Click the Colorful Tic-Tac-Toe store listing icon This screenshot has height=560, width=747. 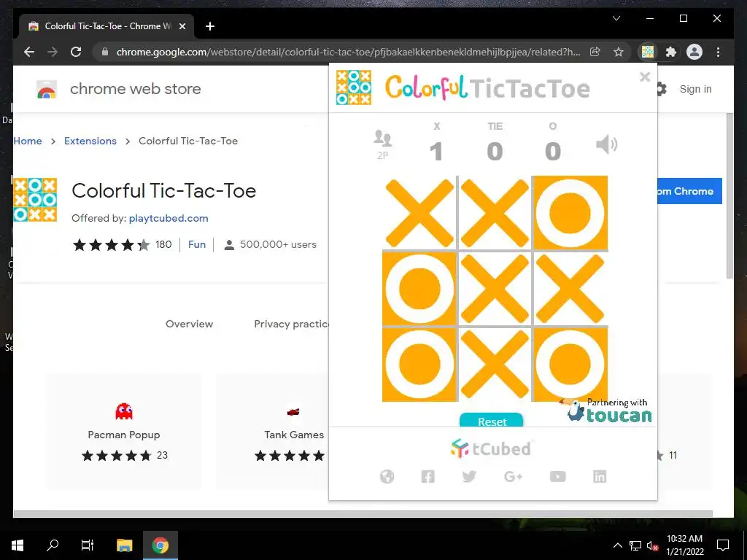click(35, 200)
